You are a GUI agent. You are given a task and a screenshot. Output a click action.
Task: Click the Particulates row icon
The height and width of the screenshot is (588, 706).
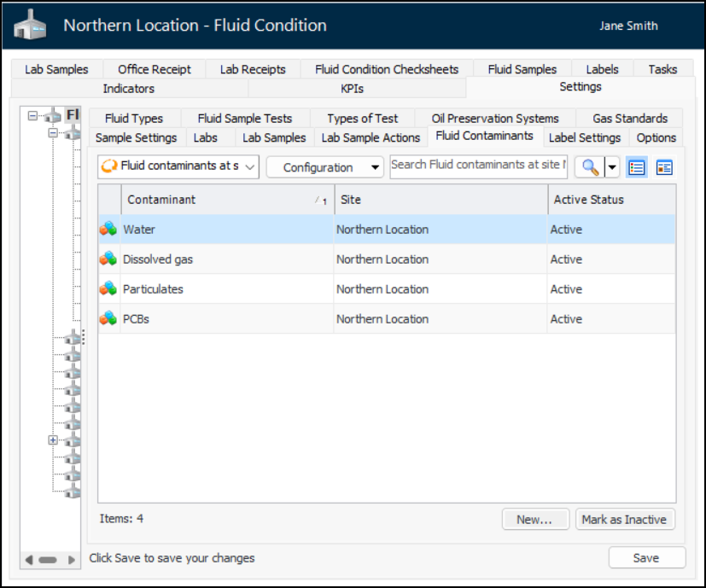tap(108, 289)
